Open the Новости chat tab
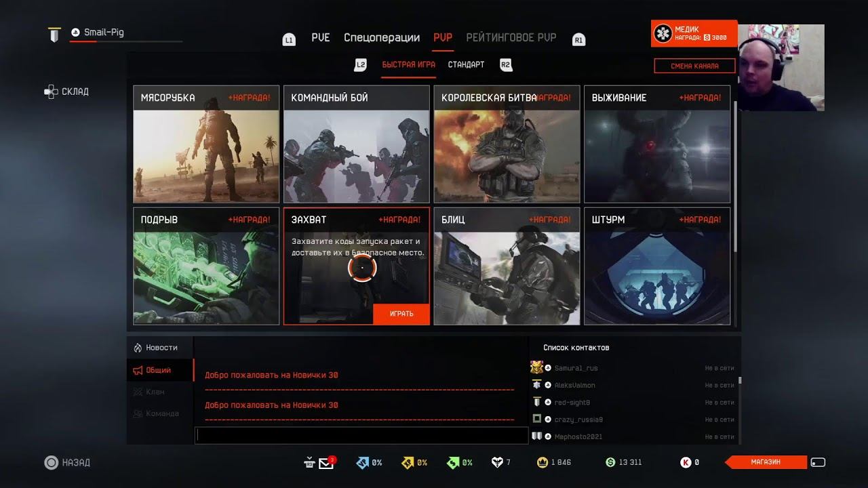 click(160, 348)
